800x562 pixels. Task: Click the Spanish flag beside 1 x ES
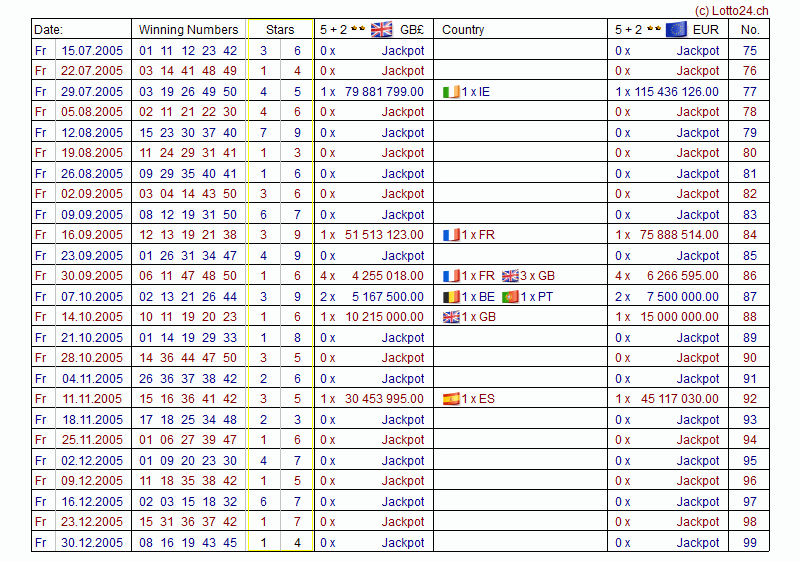(451, 399)
